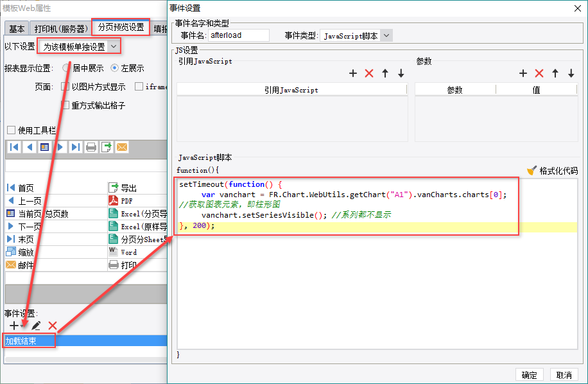Toggle 重方式输出格子 checkbox
The height and width of the screenshot is (384, 588).
65,105
